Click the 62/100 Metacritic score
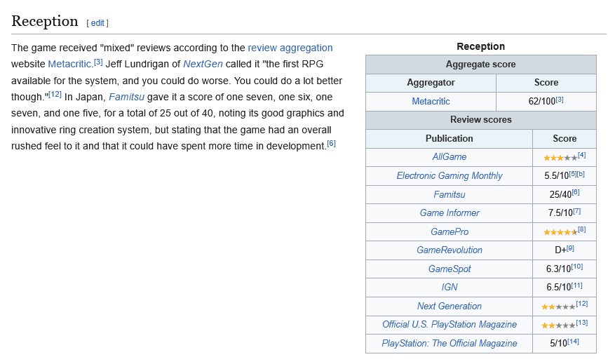This screenshot has height=364, width=608. pyautogui.click(x=541, y=102)
